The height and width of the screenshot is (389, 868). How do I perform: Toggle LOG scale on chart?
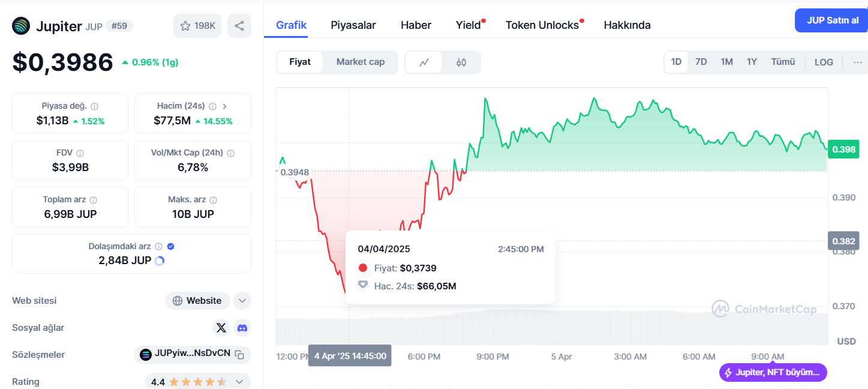click(824, 62)
